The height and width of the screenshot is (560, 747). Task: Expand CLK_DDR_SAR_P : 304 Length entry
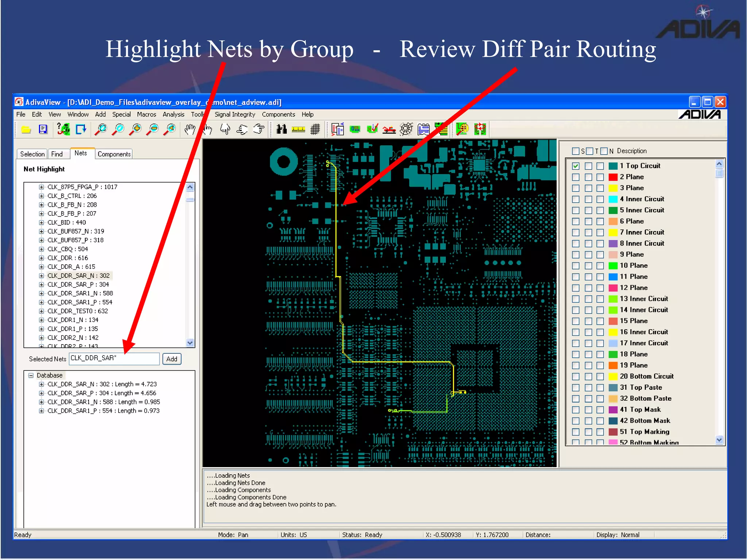click(x=42, y=393)
